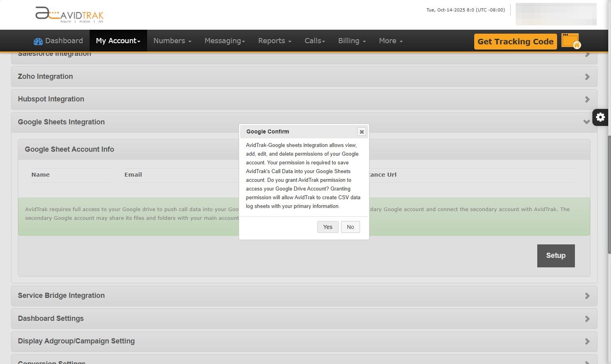Viewport: 611px width, 364px height.
Task: Open the Dashboard menu item
Action: point(58,41)
